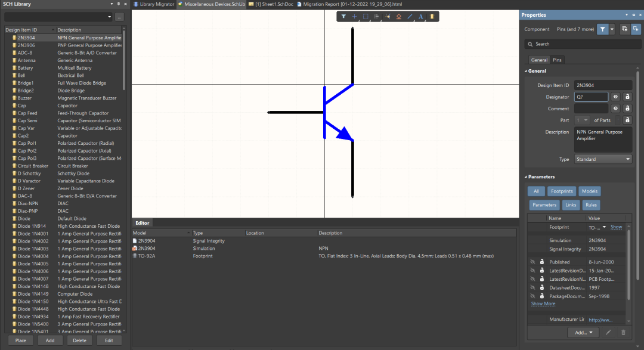The image size is (644, 350).
Task: Click the Edit button under the library list
Action: tap(109, 340)
